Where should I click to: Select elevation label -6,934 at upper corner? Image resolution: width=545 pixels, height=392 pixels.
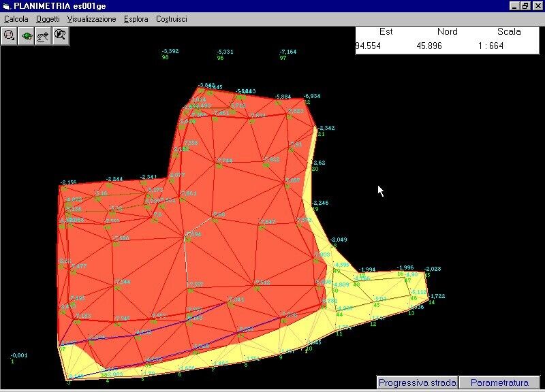tap(312, 96)
